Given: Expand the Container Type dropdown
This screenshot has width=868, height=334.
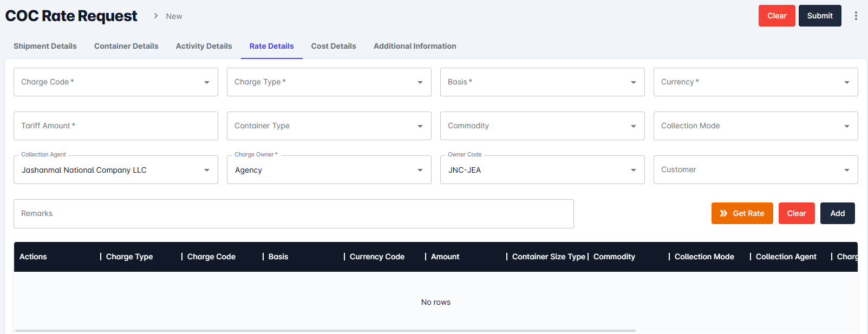Looking at the screenshot, I should [420, 126].
